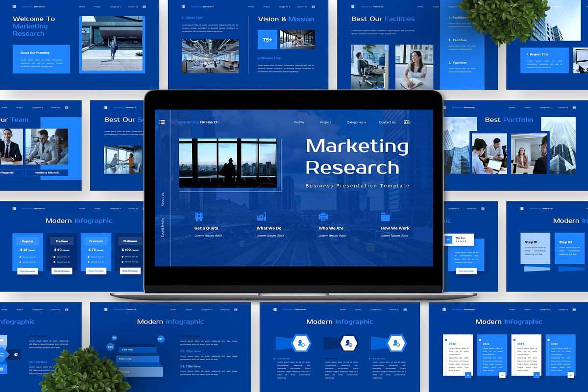Select Service Here 01 bullet in the Platinum plan
This screenshot has height=392, width=588.
[x=122, y=257]
